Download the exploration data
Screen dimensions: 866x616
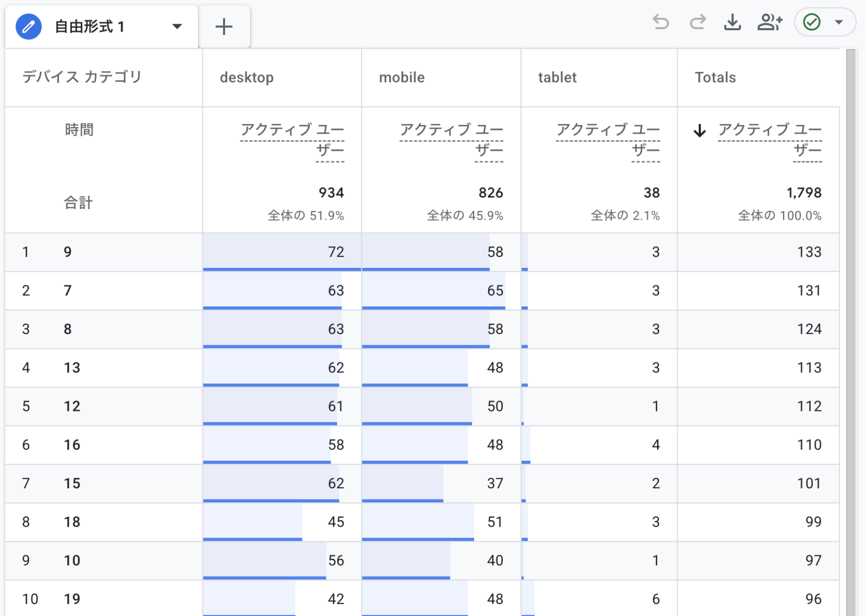click(x=732, y=22)
